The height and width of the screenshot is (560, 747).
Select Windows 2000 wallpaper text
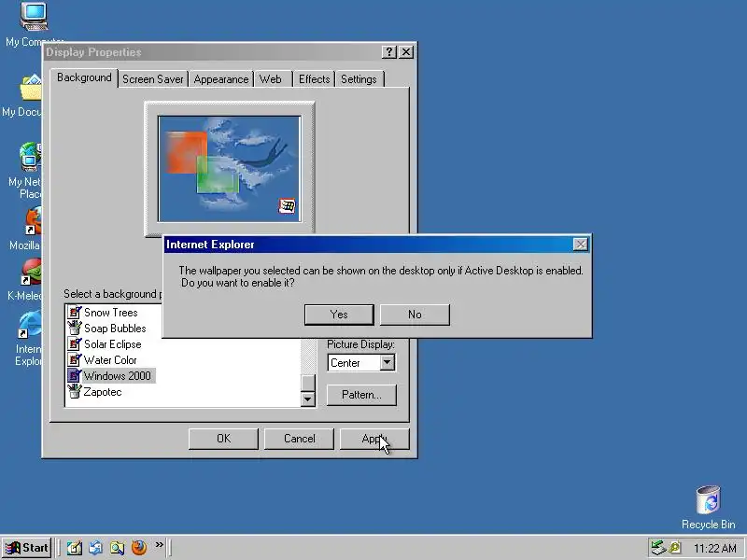pos(118,375)
